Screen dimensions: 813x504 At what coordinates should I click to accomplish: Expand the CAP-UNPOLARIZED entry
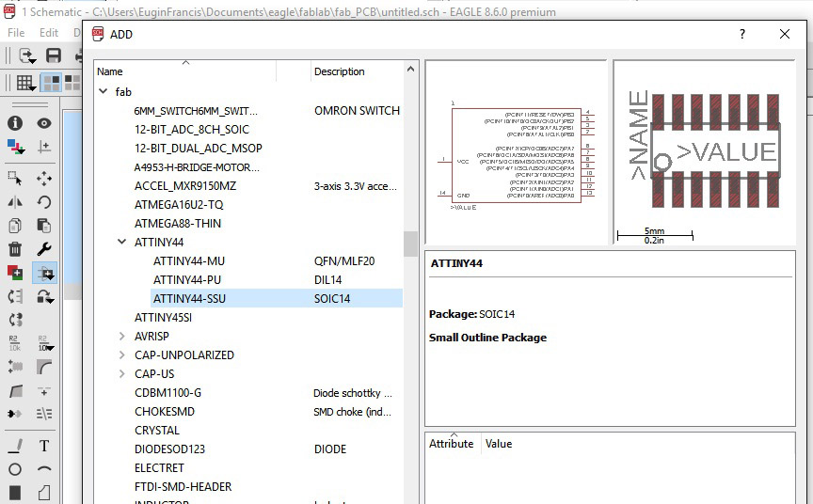[x=121, y=354]
